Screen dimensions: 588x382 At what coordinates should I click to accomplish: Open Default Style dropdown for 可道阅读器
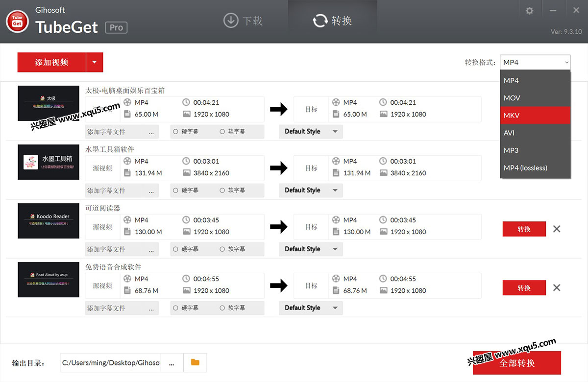coord(311,249)
